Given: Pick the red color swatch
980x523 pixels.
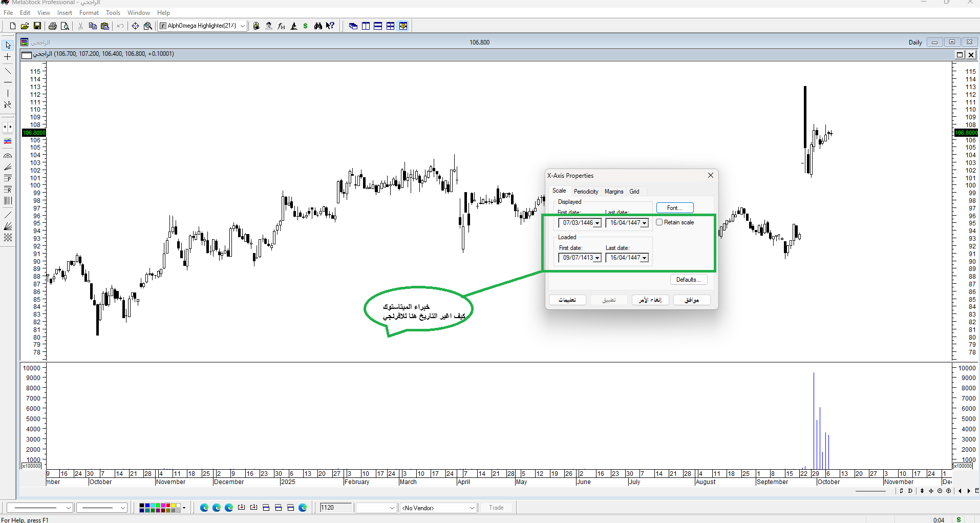Looking at the screenshot, I should (168, 506).
